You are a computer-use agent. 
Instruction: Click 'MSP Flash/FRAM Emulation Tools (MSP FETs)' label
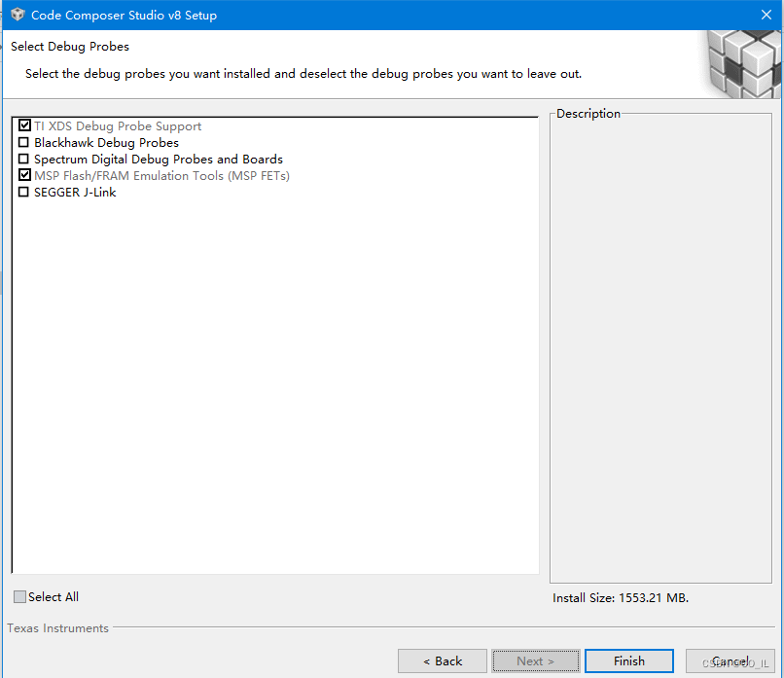[x=162, y=176]
